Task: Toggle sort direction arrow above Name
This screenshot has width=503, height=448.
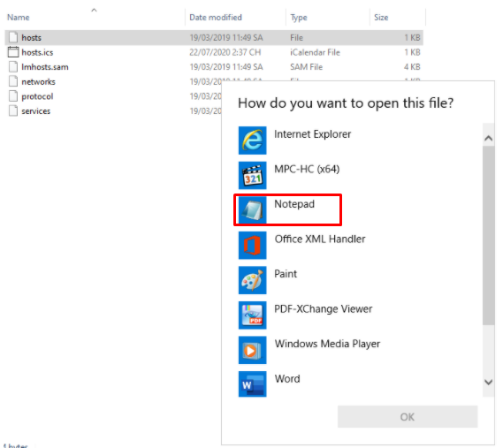Action: click(x=94, y=11)
